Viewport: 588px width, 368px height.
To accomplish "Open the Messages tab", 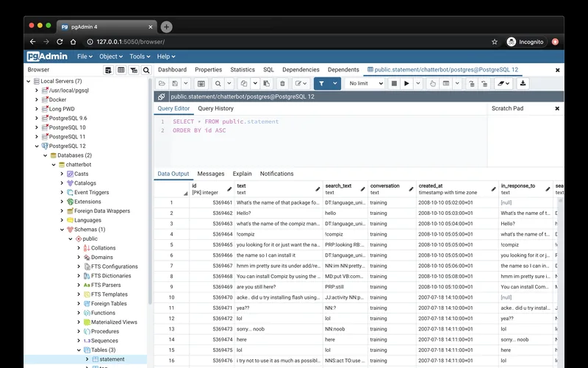I will [x=211, y=174].
